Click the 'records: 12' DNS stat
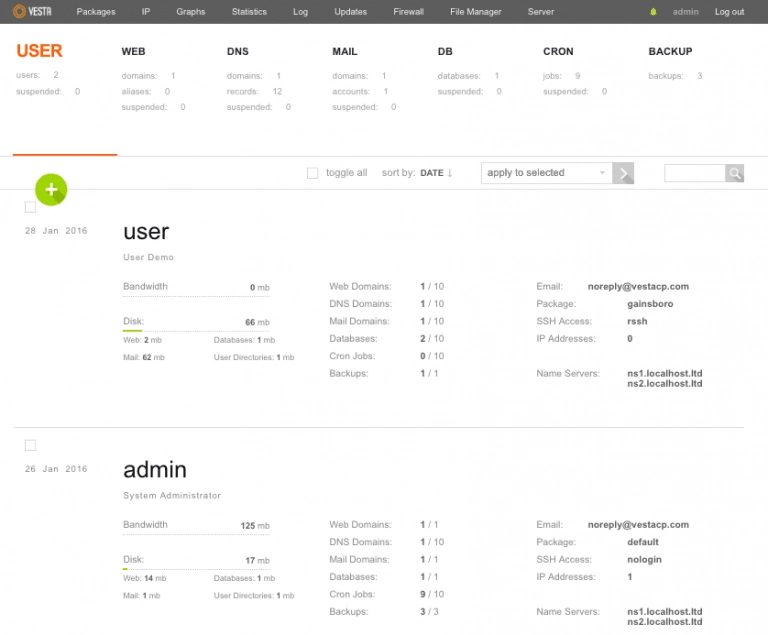Viewport: 768px width, 635px height. pos(254,92)
